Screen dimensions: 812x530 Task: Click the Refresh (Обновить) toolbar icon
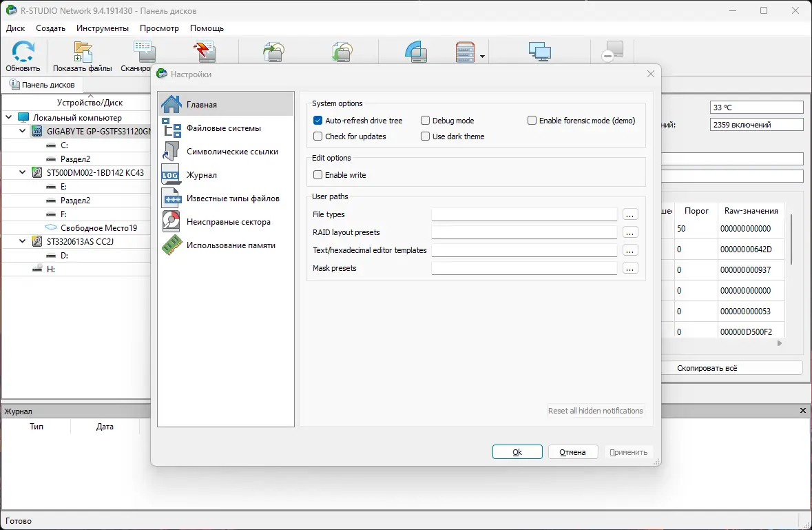pyautogui.click(x=23, y=52)
